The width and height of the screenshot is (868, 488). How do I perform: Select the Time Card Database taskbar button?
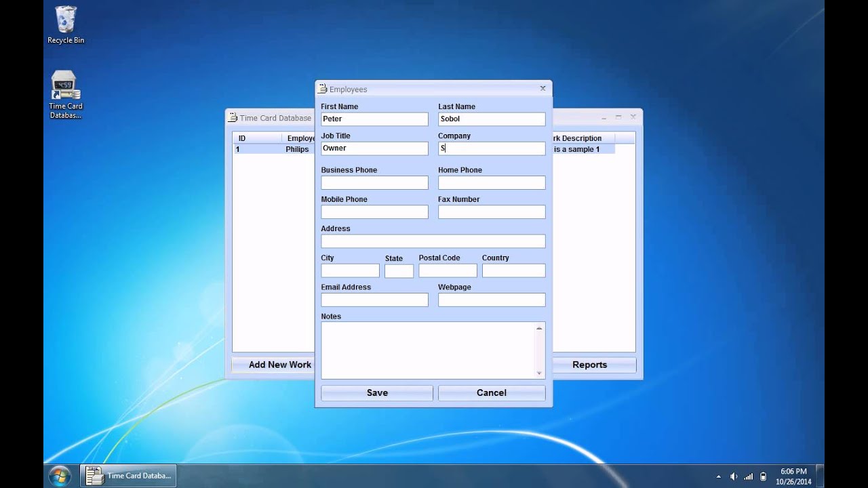point(128,476)
